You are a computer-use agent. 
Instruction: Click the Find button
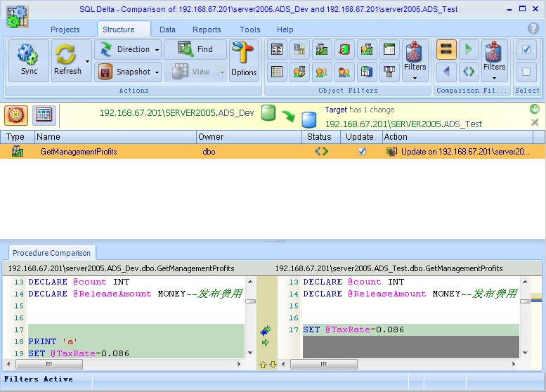(195, 49)
